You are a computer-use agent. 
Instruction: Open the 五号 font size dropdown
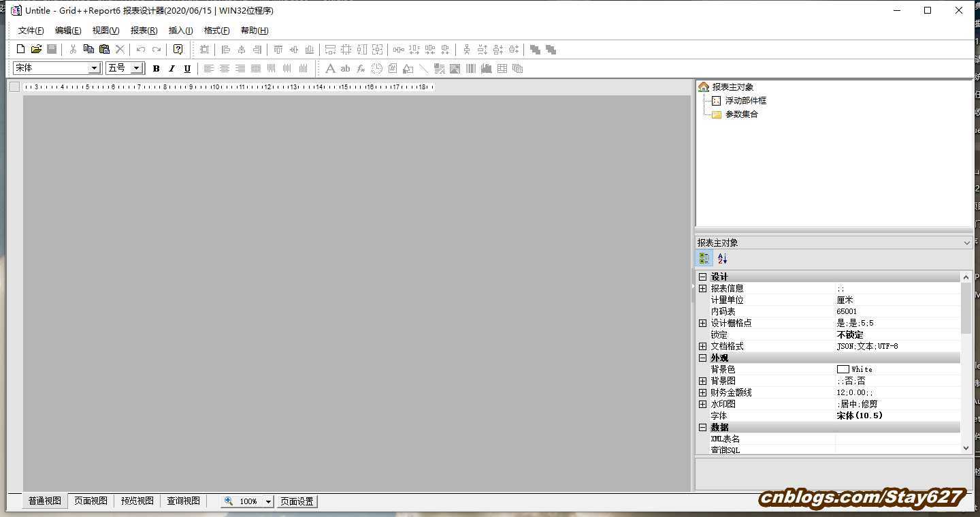(136, 68)
